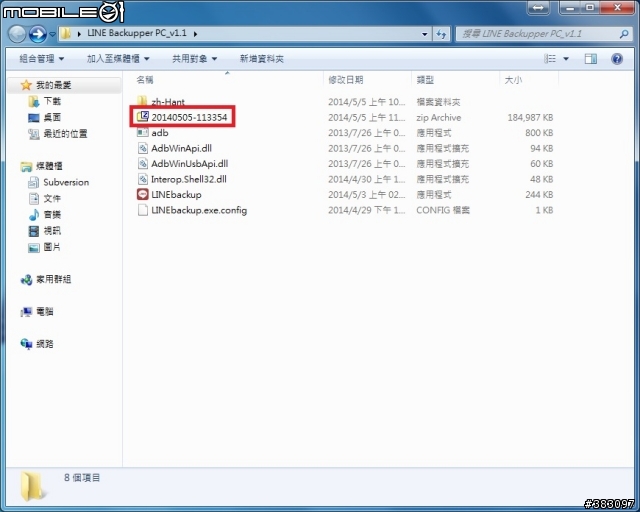
Task: Open the Help question mark icon
Action: (x=617, y=59)
